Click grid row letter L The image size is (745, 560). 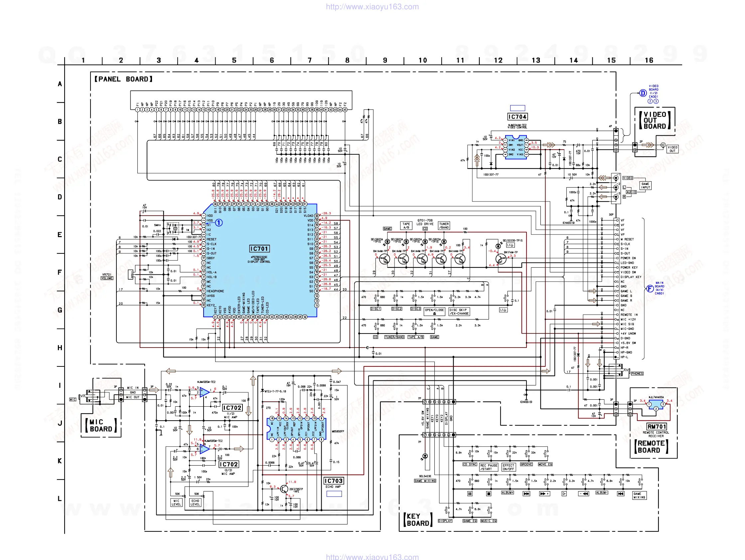point(60,499)
